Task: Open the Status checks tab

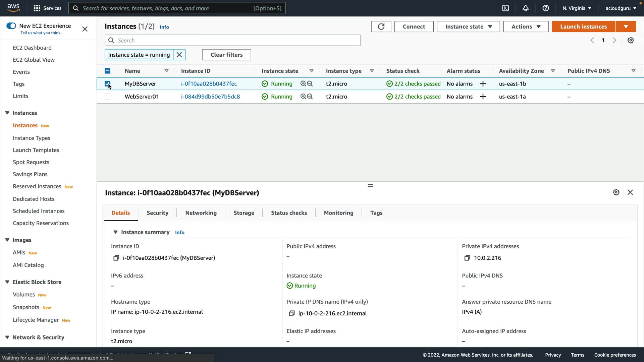Action: pos(289,213)
